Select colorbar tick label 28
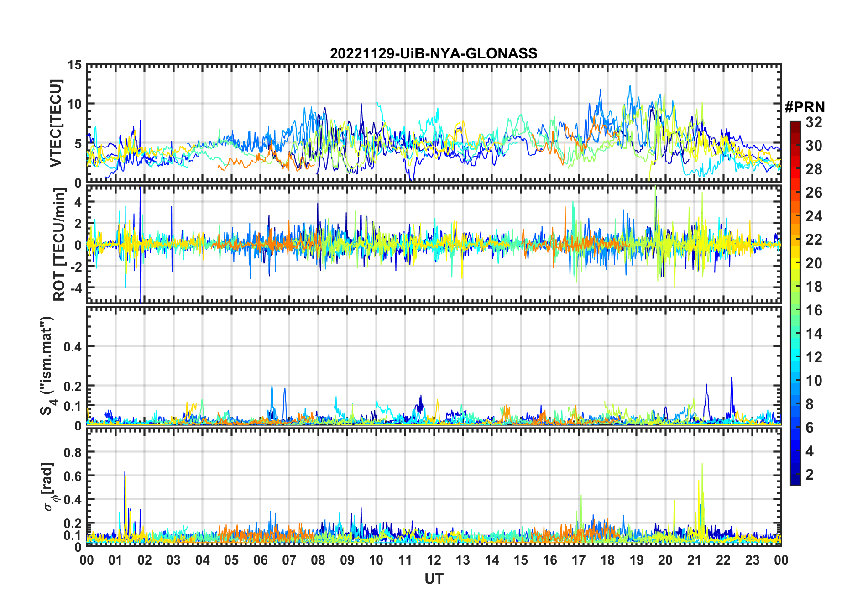Viewport: 868px width, 607px height. point(814,169)
